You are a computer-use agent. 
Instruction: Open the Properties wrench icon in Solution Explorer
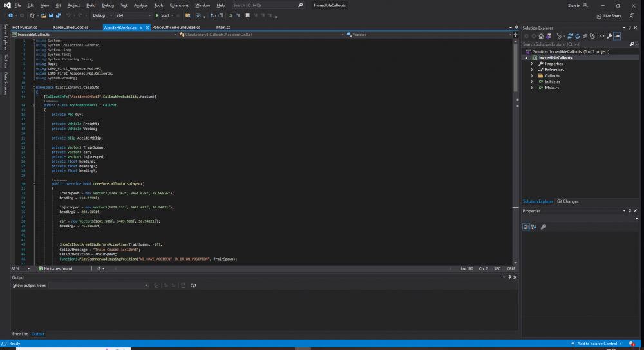coord(609,36)
